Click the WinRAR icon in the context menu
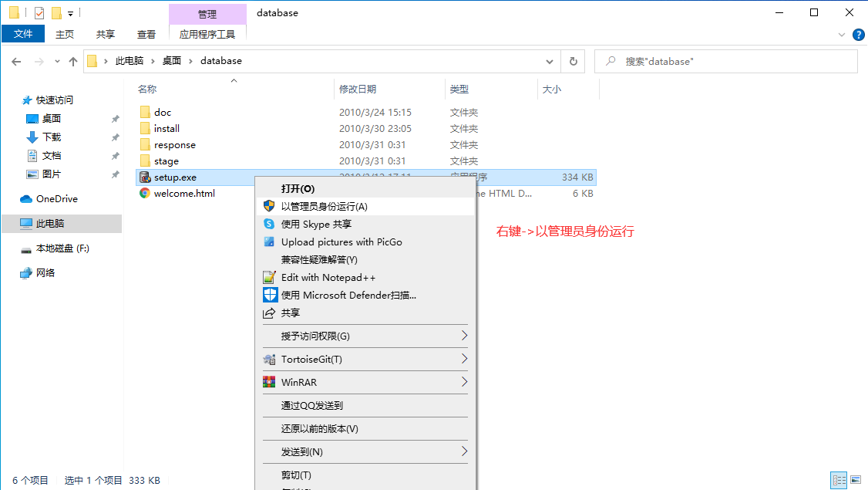Viewport: 868px width, 490px height. point(271,382)
